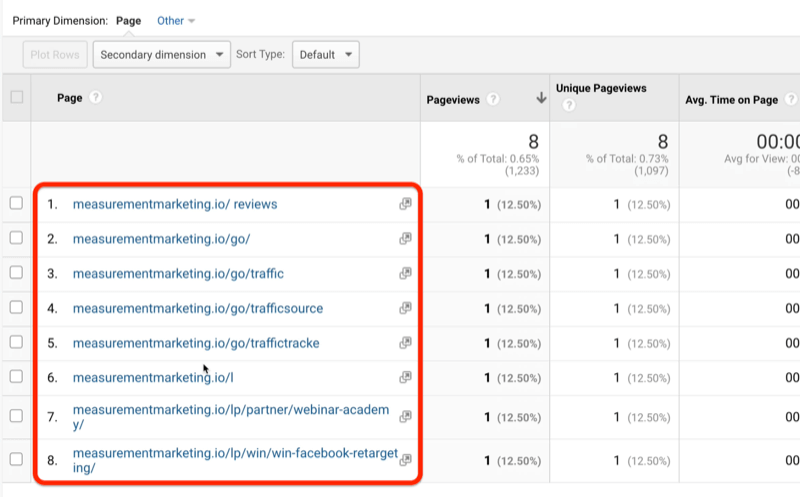Check the box for /go/traffictracke row

16,342
